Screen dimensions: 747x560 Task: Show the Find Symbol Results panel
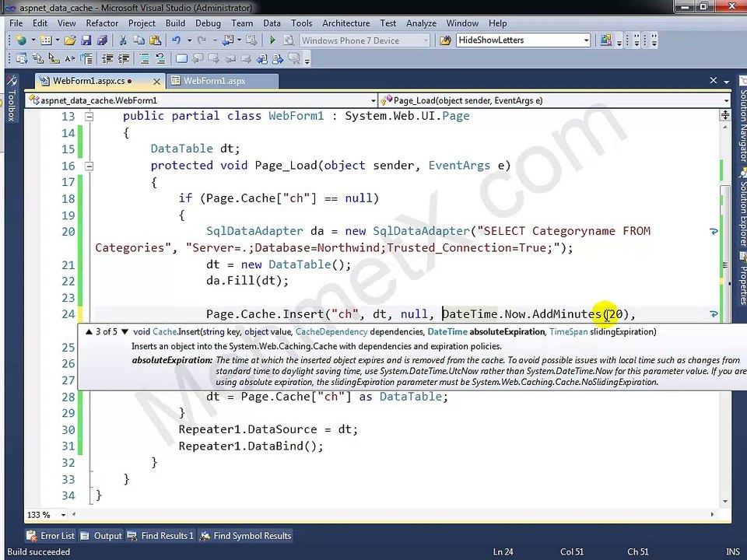pos(245,536)
